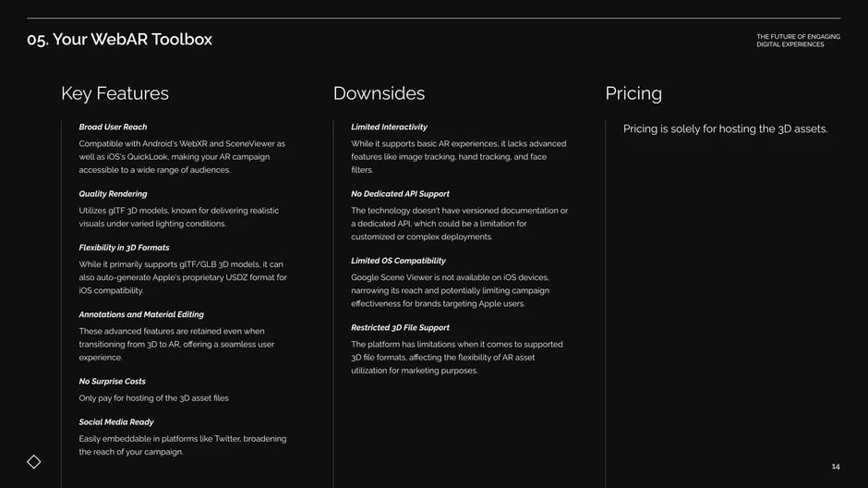
Task: Select 'Restricted 3D File Support' subheading
Action: point(400,328)
